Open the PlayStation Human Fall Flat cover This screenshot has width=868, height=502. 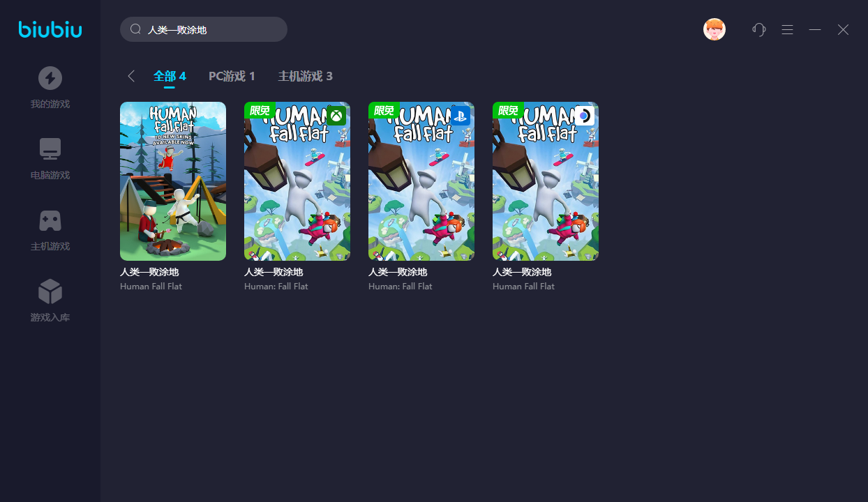click(x=421, y=181)
